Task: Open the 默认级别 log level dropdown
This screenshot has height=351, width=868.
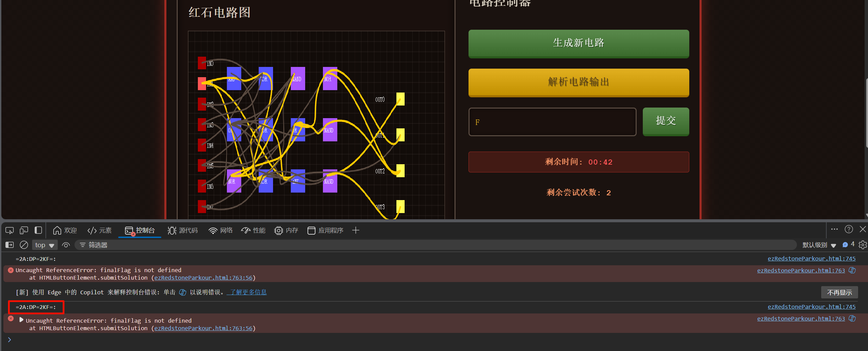Action: 819,245
